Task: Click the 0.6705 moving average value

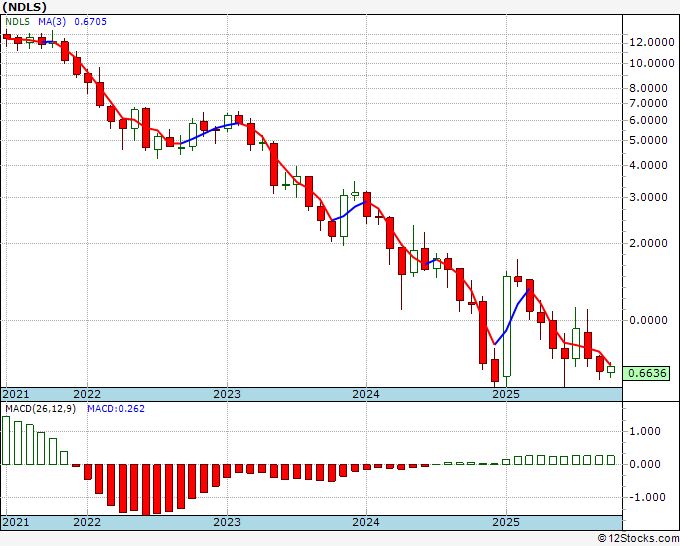Action: [x=90, y=22]
